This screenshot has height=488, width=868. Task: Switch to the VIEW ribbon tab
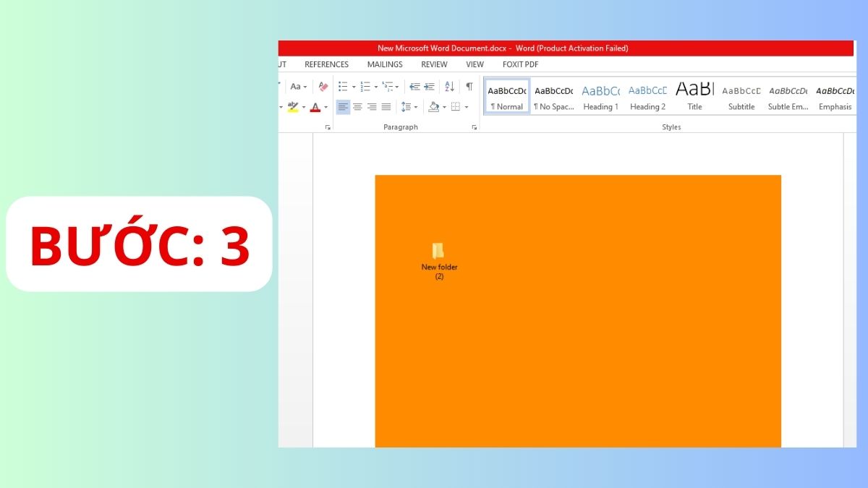pos(475,64)
